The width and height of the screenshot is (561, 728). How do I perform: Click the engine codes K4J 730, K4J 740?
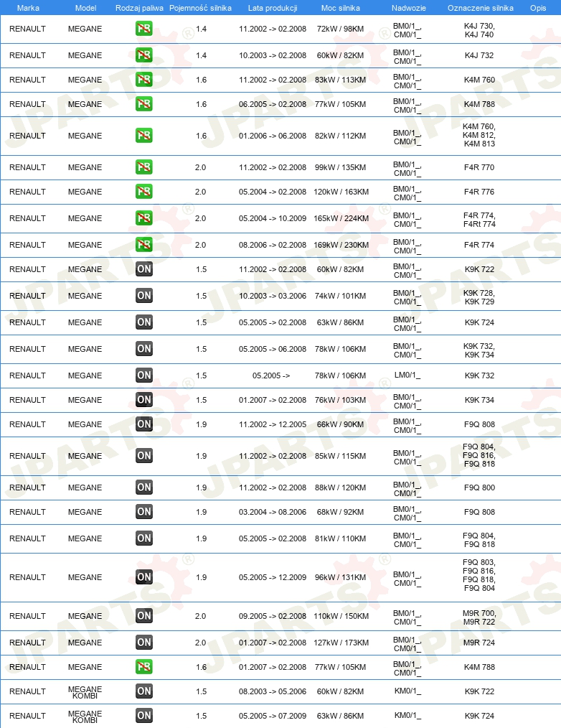pyautogui.click(x=479, y=30)
